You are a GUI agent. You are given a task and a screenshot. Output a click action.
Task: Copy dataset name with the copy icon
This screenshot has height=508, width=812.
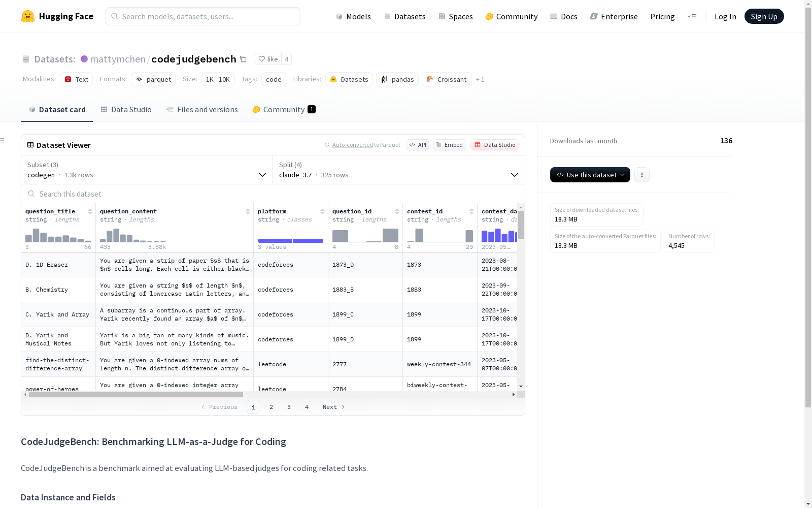pos(243,59)
